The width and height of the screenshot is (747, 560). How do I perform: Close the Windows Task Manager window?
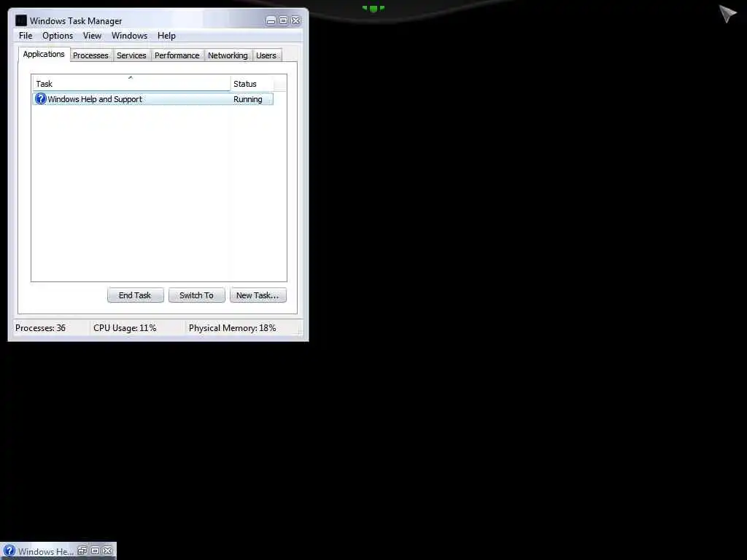[296, 20]
